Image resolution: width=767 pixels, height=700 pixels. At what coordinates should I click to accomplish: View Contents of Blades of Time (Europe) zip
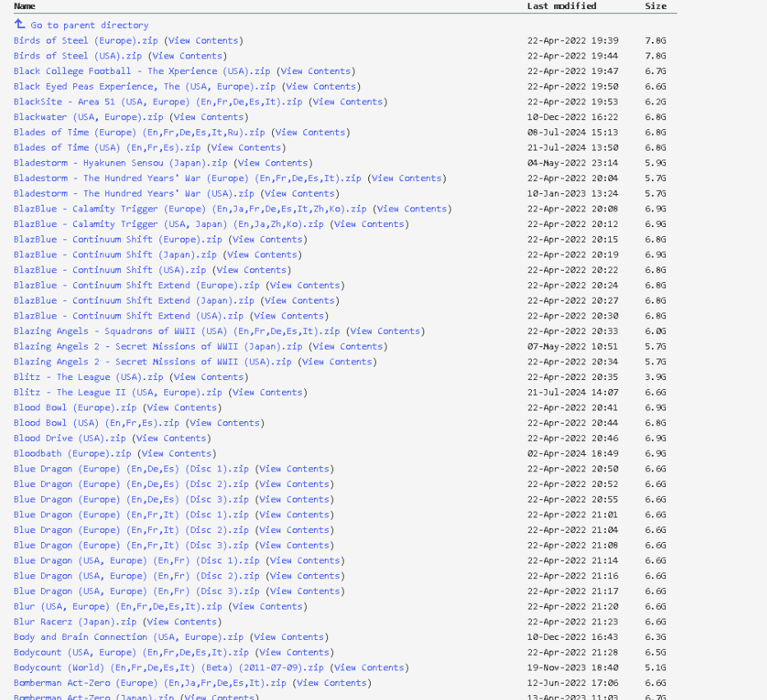[x=311, y=132]
